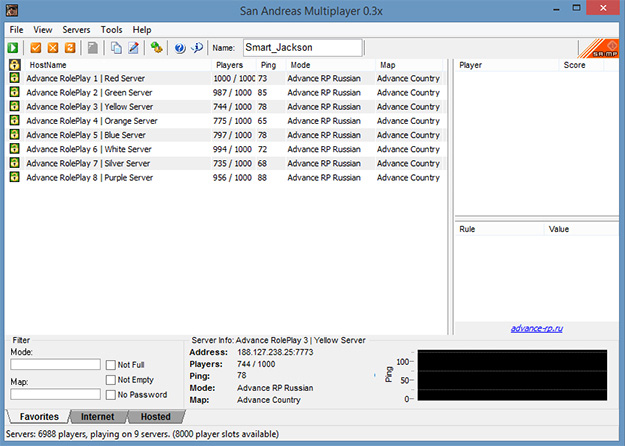Select Advance RolePlay 1 | Red Server row

[x=226, y=78]
